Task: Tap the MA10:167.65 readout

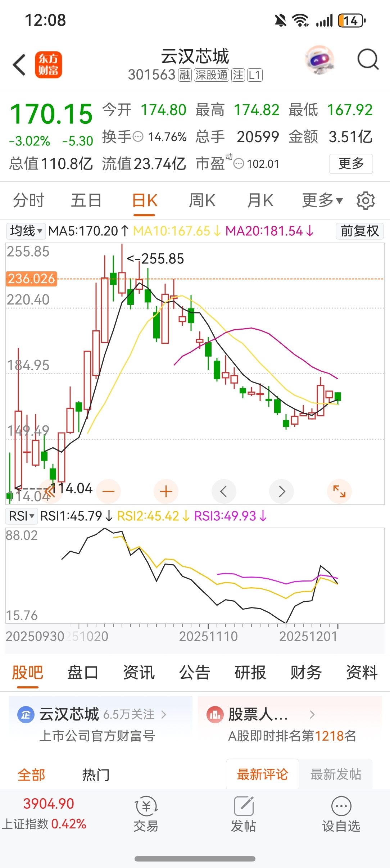Action: [177, 231]
